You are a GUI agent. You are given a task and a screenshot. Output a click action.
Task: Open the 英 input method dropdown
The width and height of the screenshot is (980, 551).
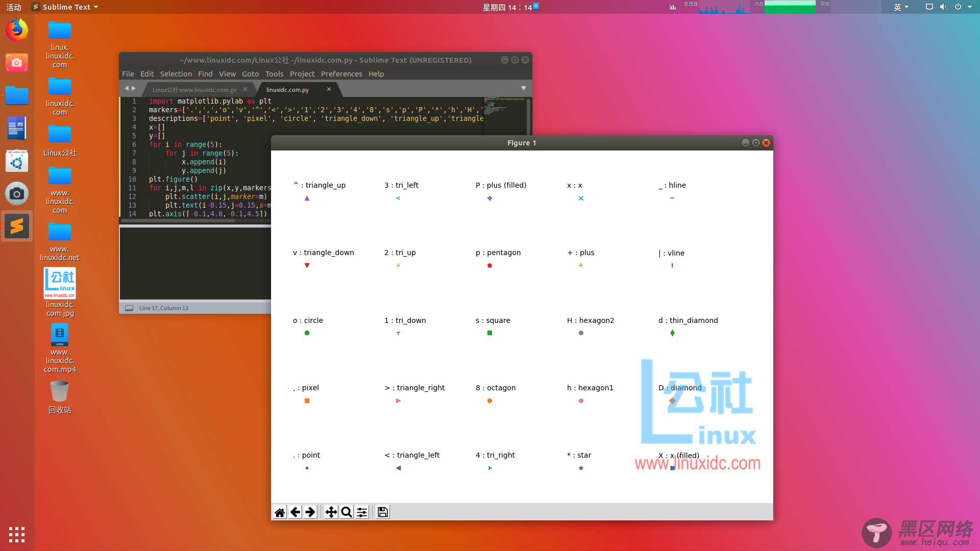[x=901, y=7]
